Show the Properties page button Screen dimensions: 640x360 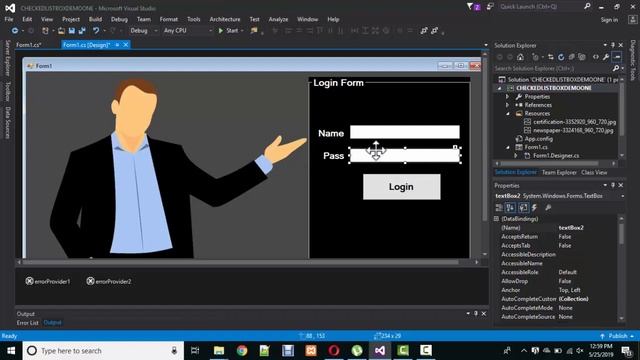(523, 208)
